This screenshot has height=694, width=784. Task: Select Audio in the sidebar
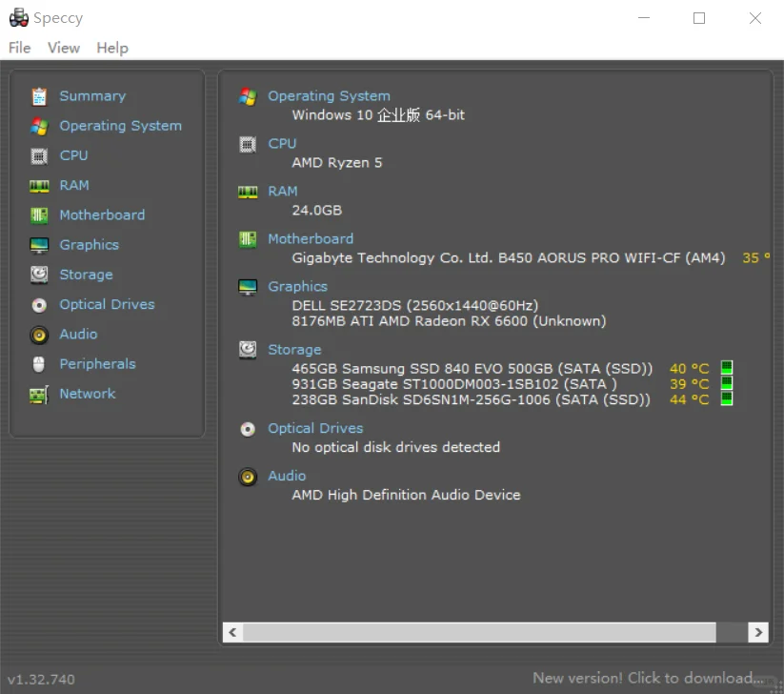[78, 335]
